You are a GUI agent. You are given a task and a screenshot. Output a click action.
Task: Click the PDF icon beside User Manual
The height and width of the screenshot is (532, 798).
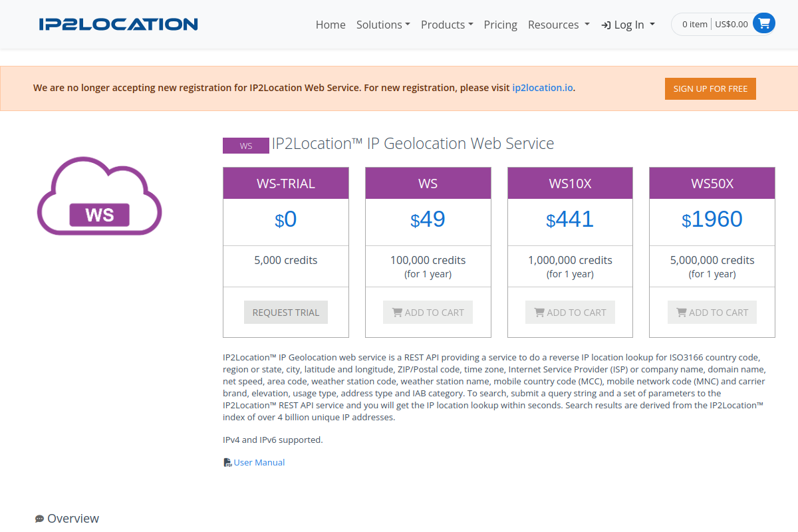[x=227, y=462]
